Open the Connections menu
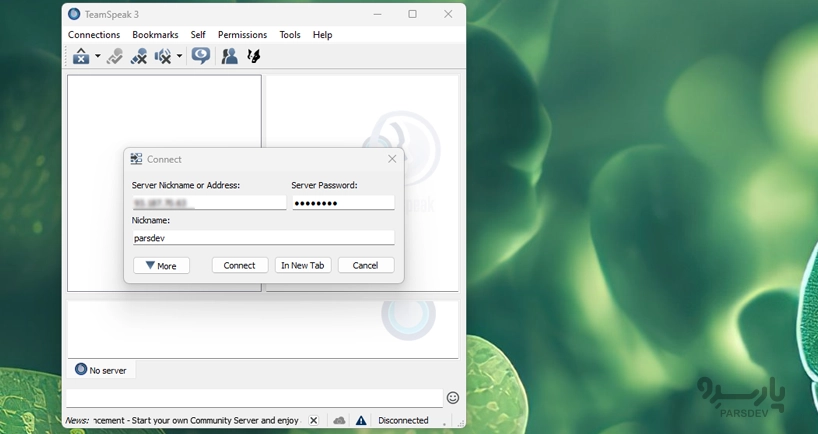 click(94, 35)
